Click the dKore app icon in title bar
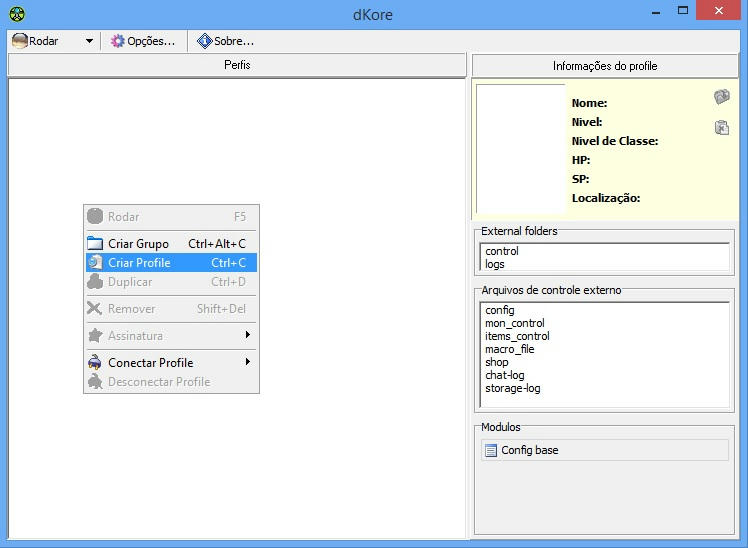748x548 pixels. pyautogui.click(x=16, y=13)
